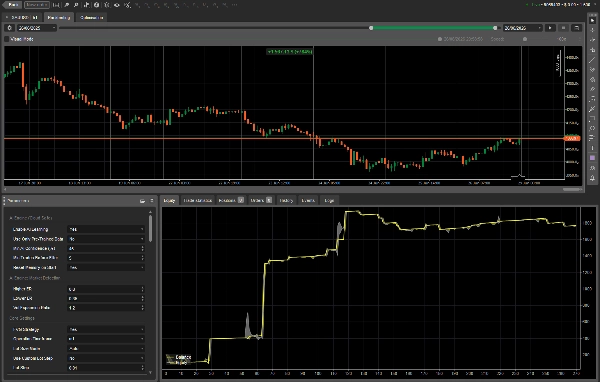This screenshot has width=600, height=382.
Task: Open the Equity tab
Action: 169,200
